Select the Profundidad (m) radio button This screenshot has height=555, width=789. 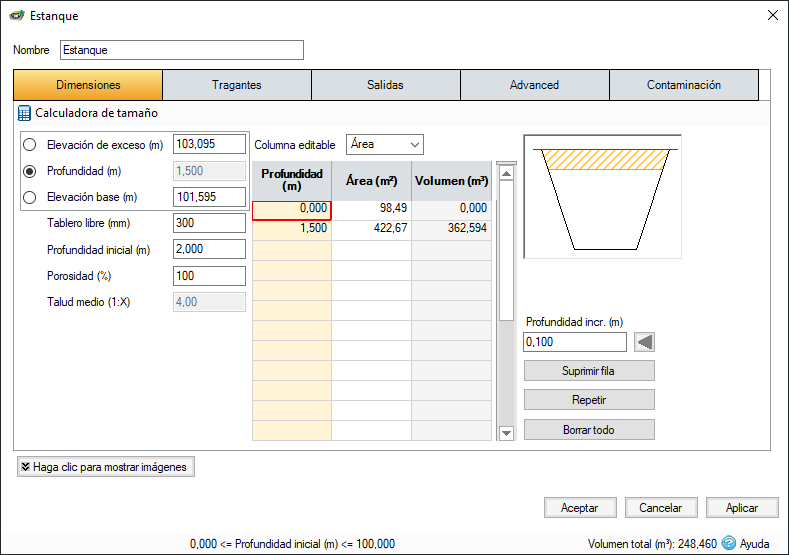pos(30,171)
